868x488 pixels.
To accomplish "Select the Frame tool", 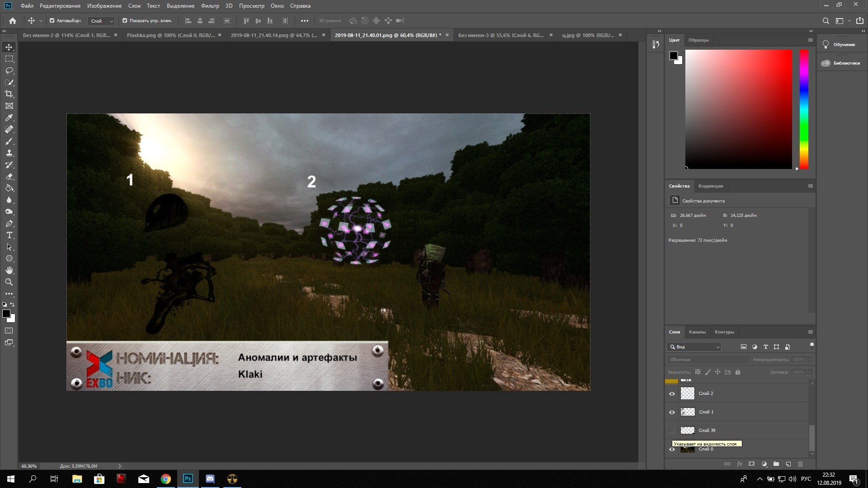I will pyautogui.click(x=9, y=106).
